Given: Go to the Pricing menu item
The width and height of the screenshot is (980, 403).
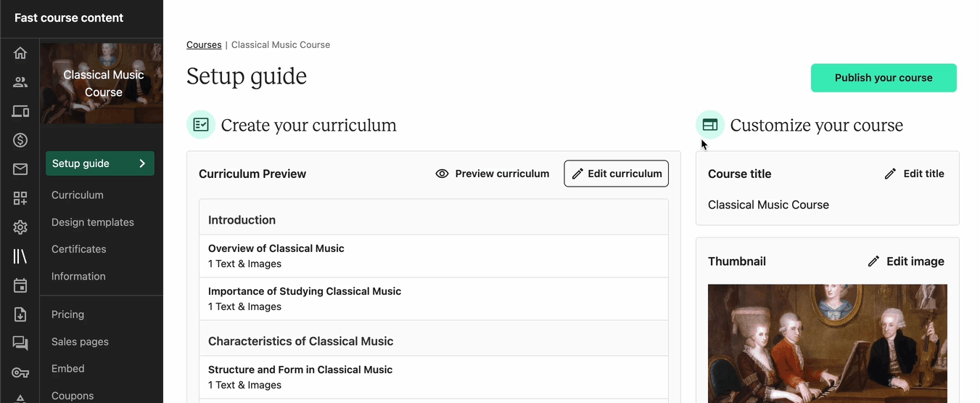Looking at the screenshot, I should (68, 314).
